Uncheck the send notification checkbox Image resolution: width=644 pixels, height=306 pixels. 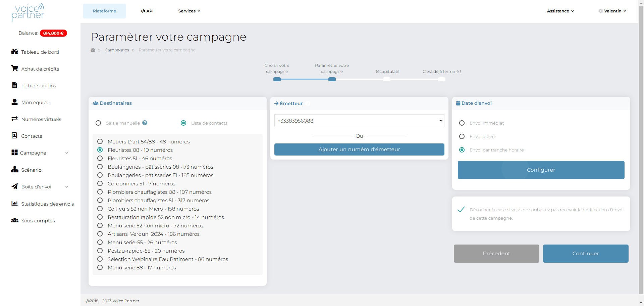point(461,209)
